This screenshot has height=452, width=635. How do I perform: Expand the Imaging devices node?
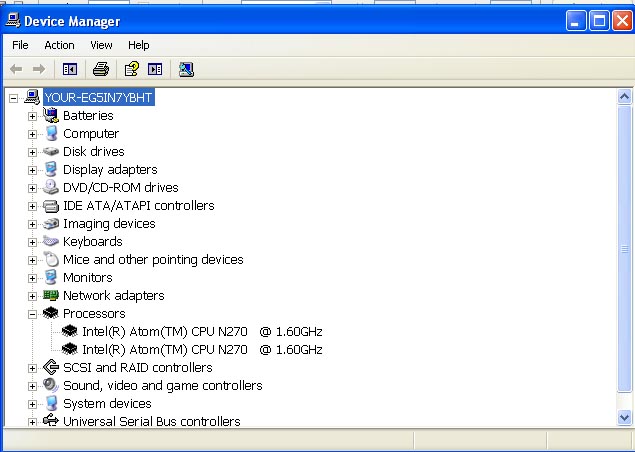click(x=32, y=224)
